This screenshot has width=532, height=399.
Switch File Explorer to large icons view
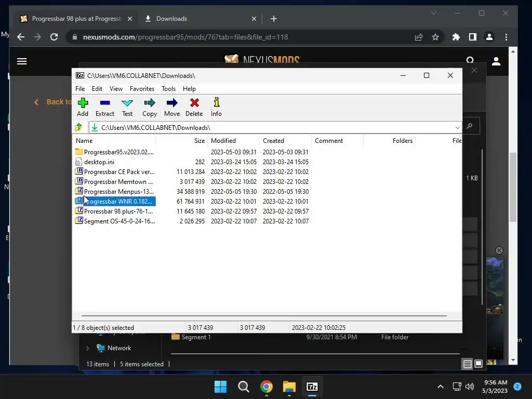[x=478, y=364]
